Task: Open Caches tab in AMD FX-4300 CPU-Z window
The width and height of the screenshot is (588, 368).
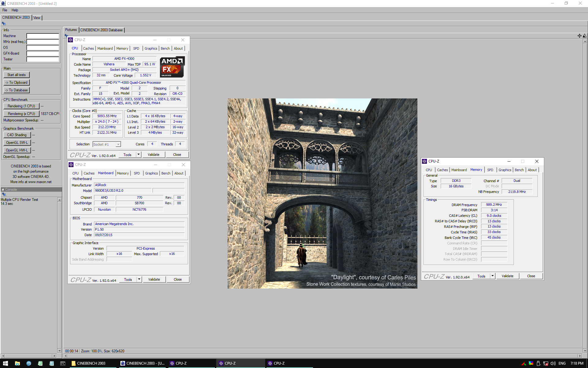Action: click(x=89, y=48)
